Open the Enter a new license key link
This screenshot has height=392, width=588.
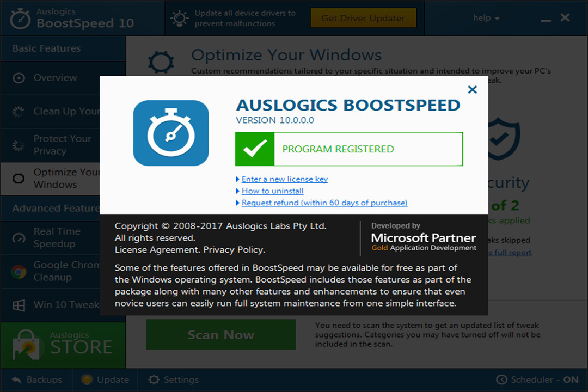point(285,179)
